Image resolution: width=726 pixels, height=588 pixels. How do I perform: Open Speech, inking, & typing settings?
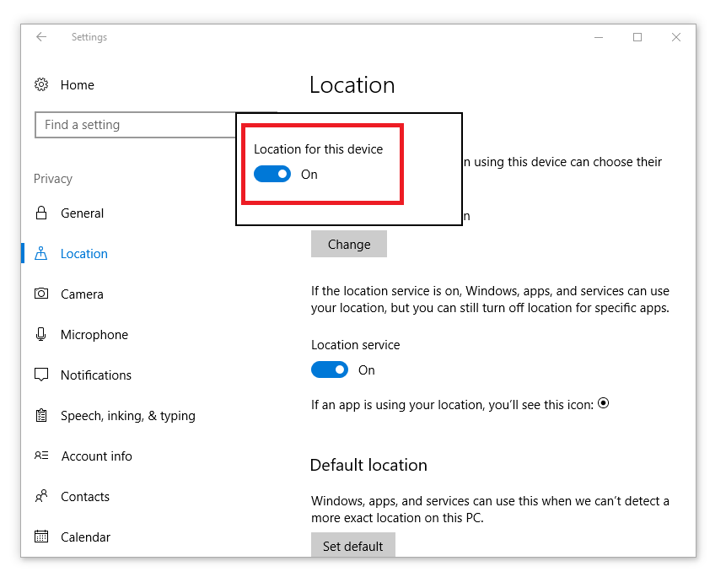tap(128, 416)
